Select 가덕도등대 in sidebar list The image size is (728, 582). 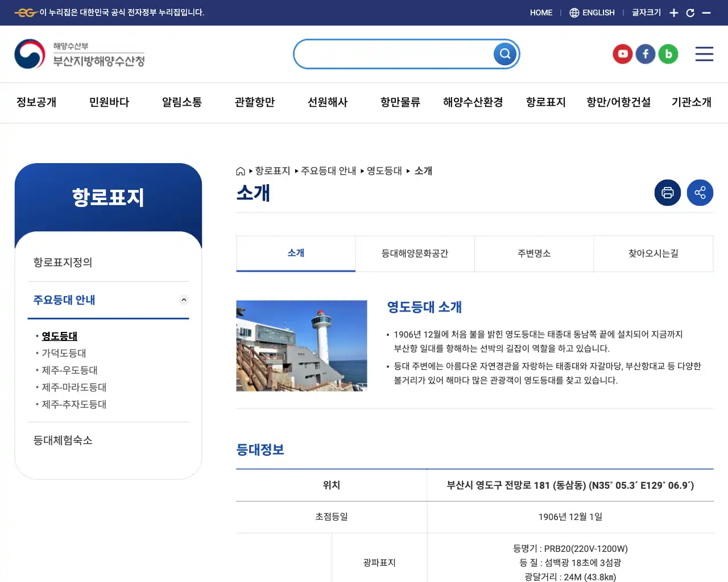[64, 353]
